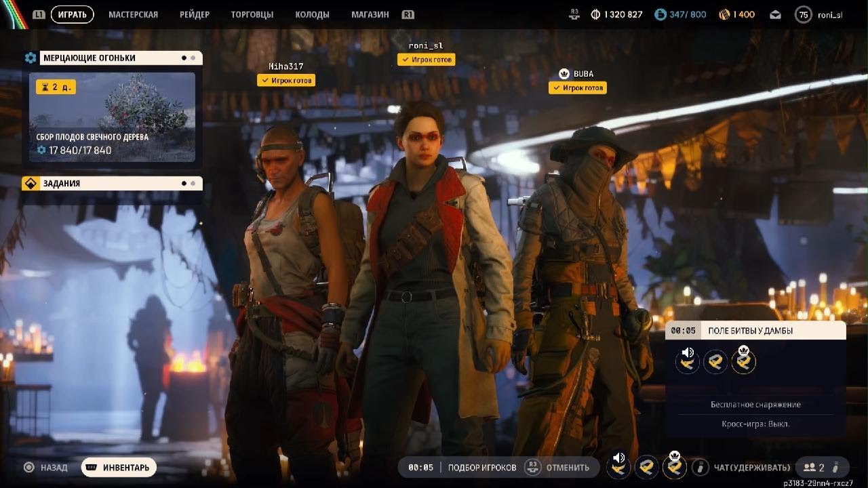This screenshot has width=868, height=488.
Task: Click the Бесплатное снаряжение label
Action: pyautogui.click(x=755, y=405)
